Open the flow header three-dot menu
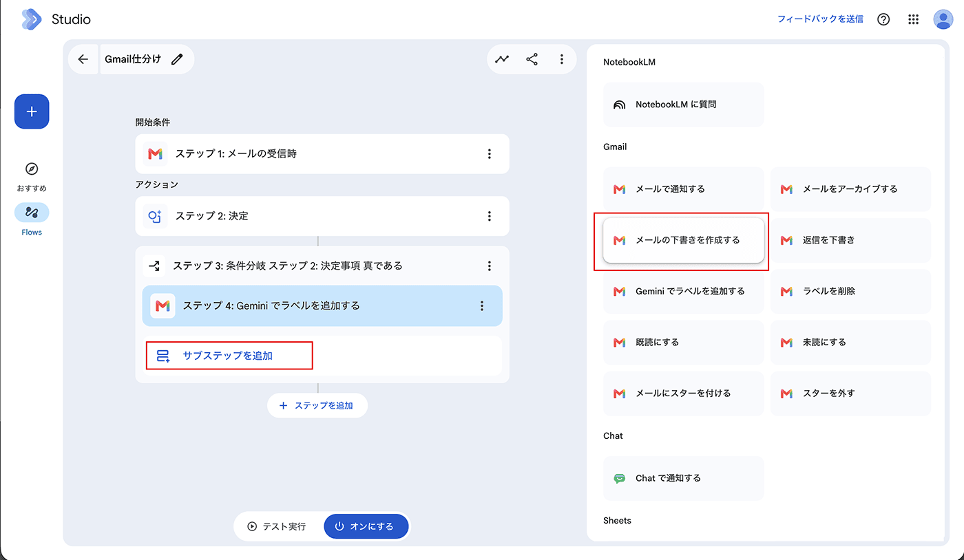This screenshot has width=964, height=560. click(x=562, y=59)
